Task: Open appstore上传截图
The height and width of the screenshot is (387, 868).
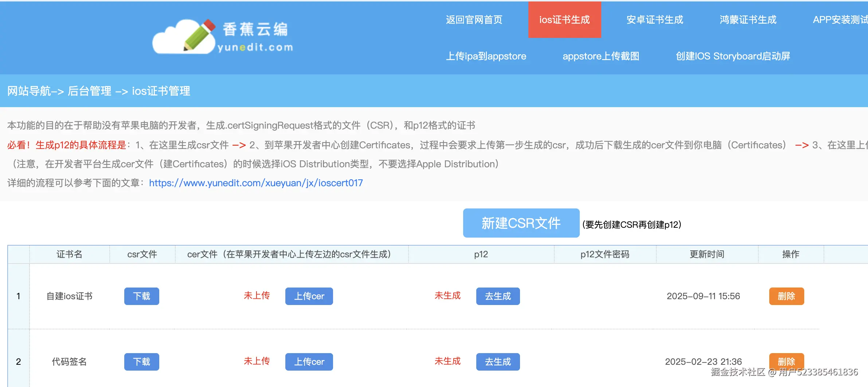Action: click(x=602, y=56)
